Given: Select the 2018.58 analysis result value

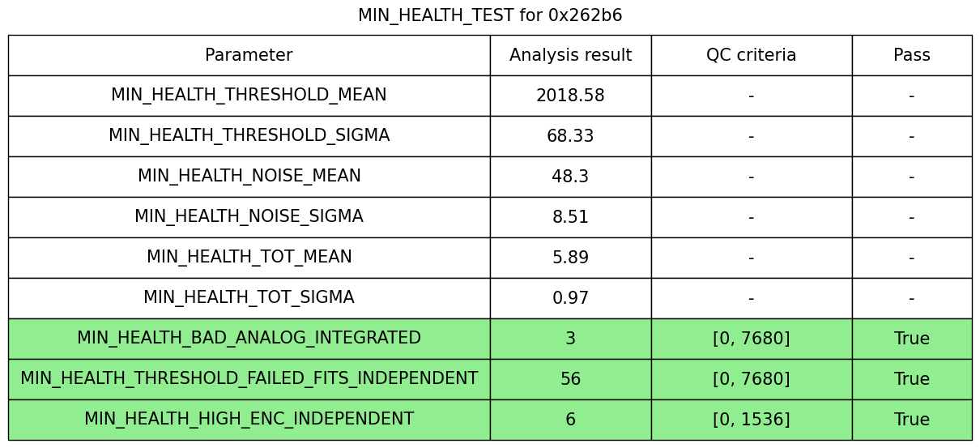Looking at the screenshot, I should coord(570,96).
